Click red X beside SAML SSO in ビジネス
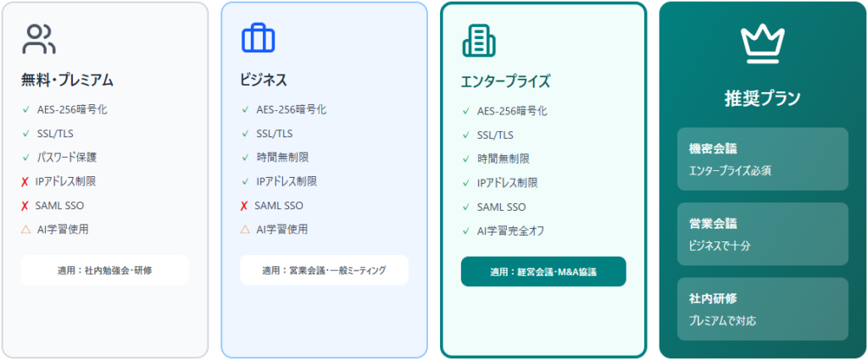The height and width of the screenshot is (360, 868). coord(244,206)
